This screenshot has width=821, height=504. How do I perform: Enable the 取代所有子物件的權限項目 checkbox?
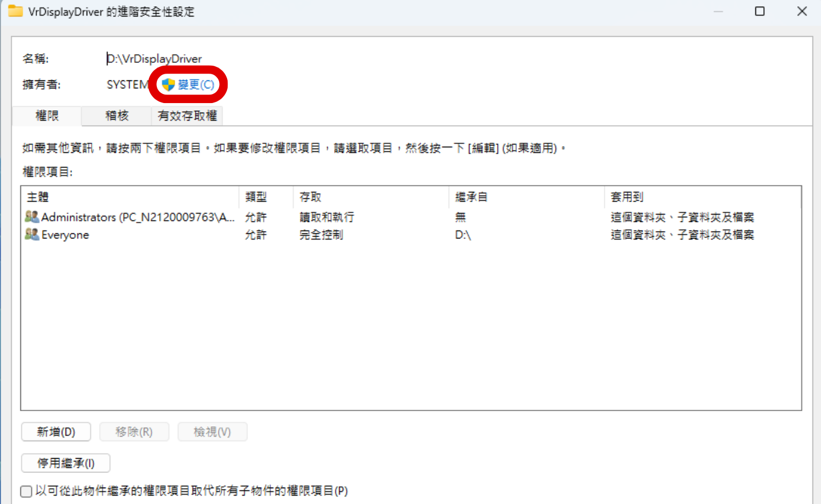[25, 491]
